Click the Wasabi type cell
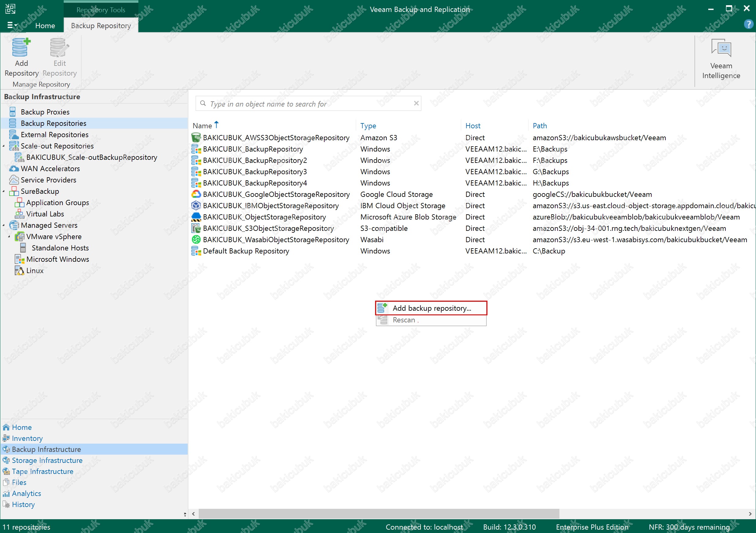The width and height of the screenshot is (756, 533). click(x=372, y=239)
